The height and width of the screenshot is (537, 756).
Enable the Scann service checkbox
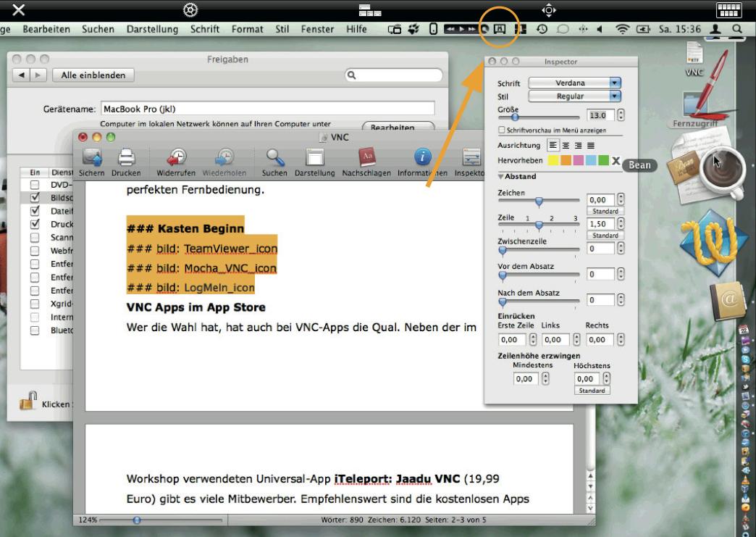pos(35,238)
